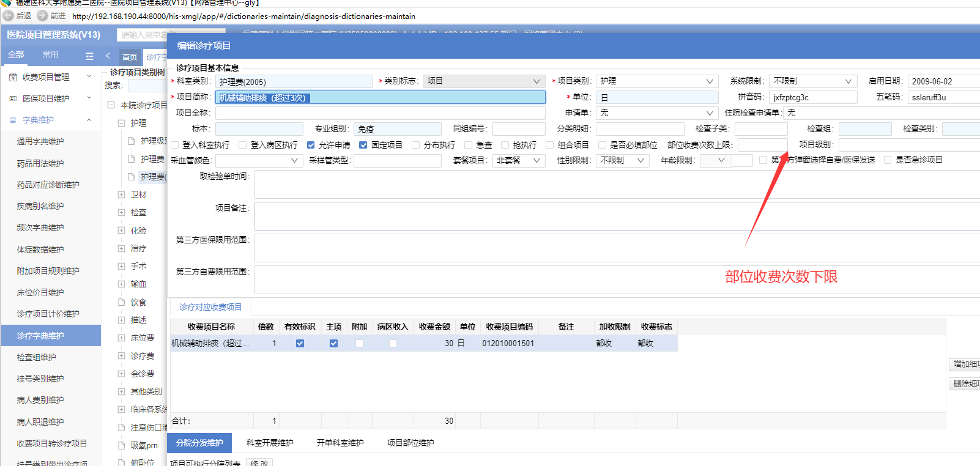This screenshot has width=980, height=466.
Task: Click the document icon beside 护理级别
Action: [131, 141]
